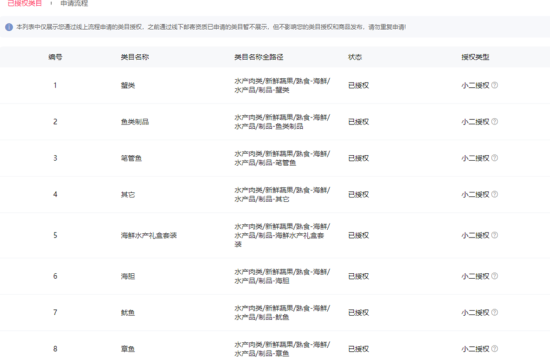Open the help tooltip icon in row 4
Screen dimensions: 550x362
(x=495, y=194)
